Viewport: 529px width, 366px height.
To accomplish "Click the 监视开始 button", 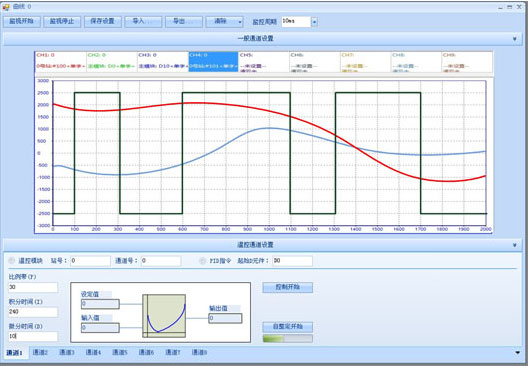I will 22,21.
